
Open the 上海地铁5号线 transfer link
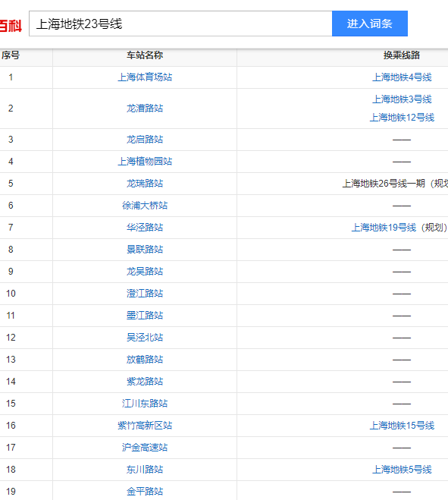tap(402, 470)
